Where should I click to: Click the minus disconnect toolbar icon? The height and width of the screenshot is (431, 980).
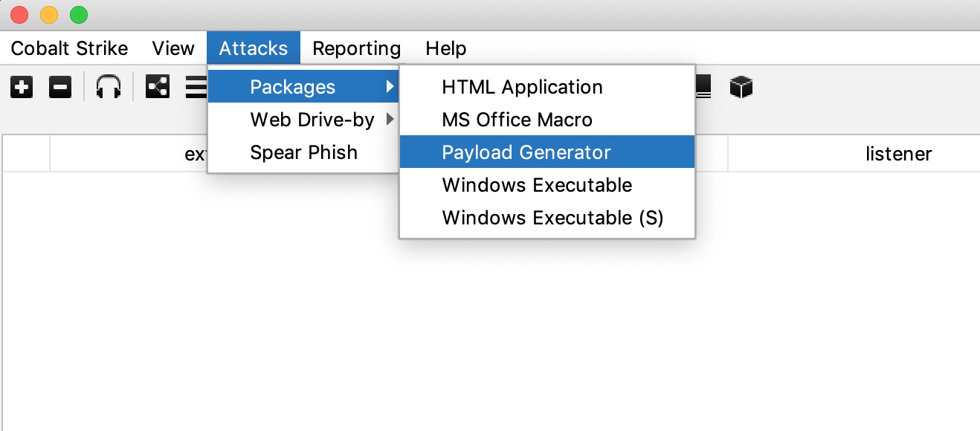click(x=60, y=88)
